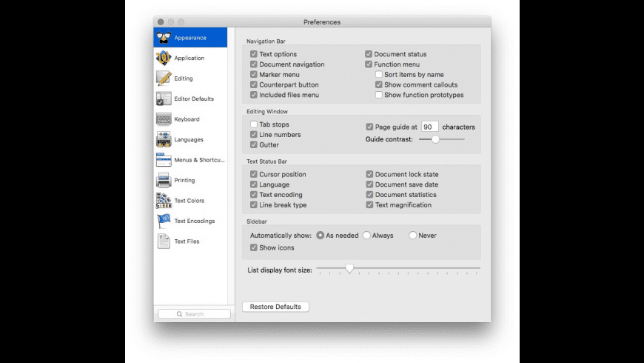The height and width of the screenshot is (363, 644).
Task: Enable the Tab stops checkbox
Action: tap(254, 124)
